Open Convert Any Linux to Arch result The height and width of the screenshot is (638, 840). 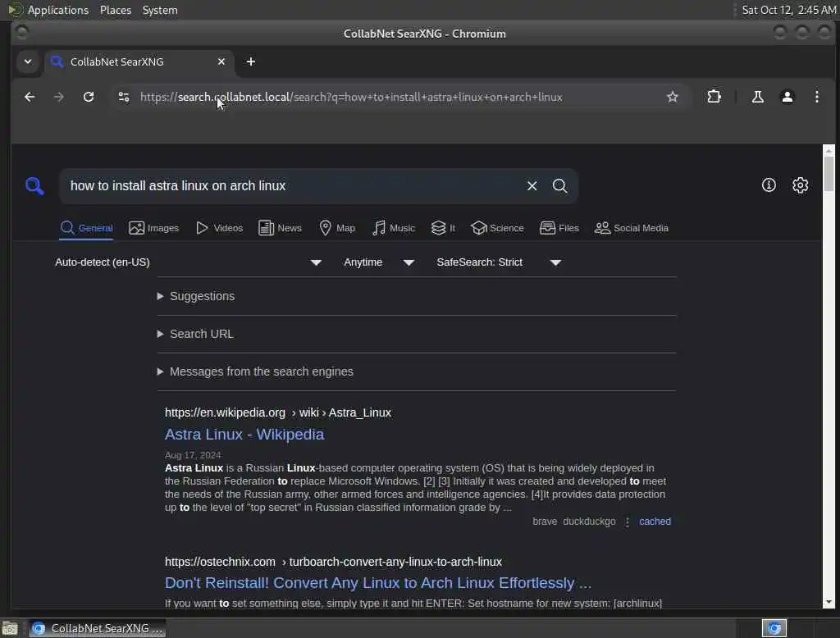tap(378, 583)
